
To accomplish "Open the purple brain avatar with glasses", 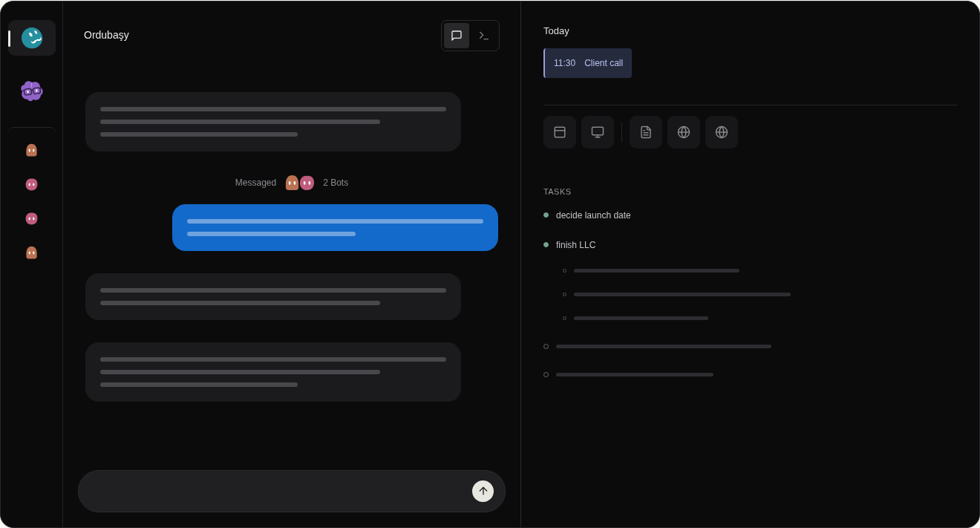I will [x=32, y=91].
